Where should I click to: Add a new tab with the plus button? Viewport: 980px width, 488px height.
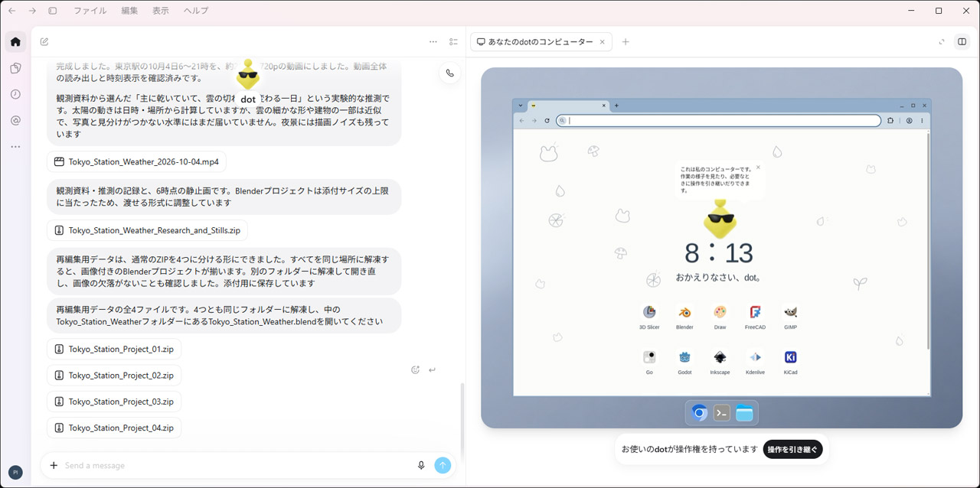[x=626, y=42]
